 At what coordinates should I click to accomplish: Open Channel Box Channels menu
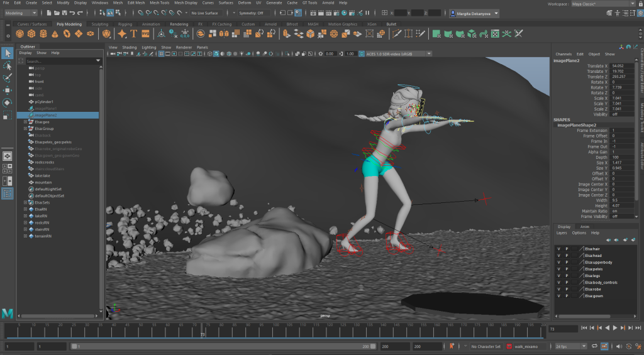(x=563, y=54)
